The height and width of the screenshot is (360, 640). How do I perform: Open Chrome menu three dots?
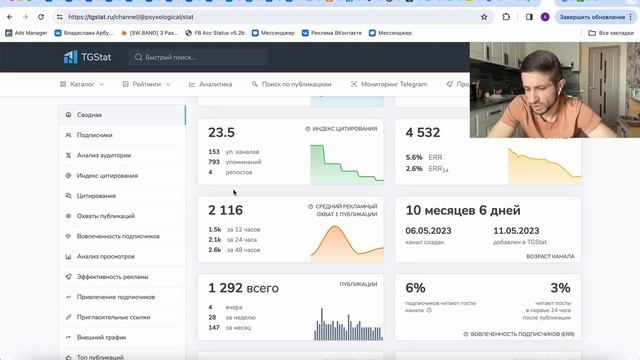coord(631,17)
